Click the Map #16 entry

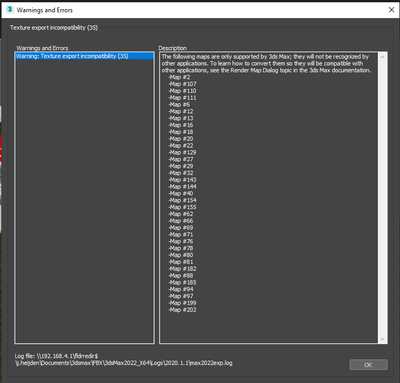[181, 125]
